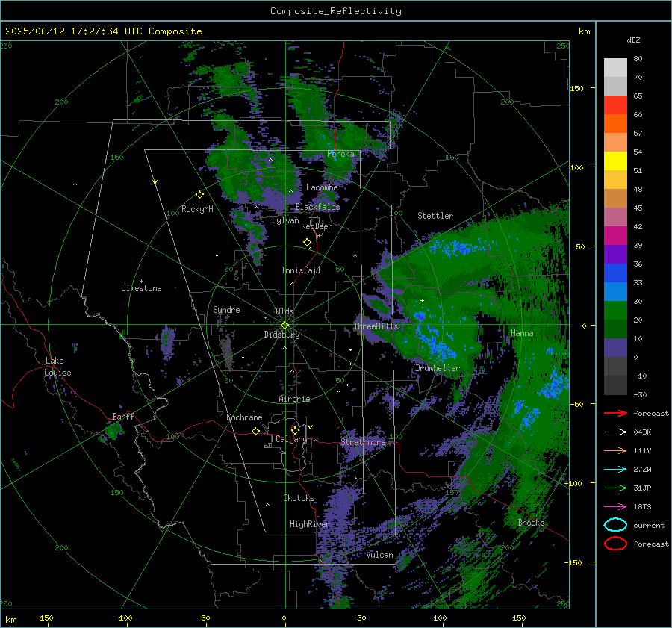Click the Calgary city label
Image resolution: width=672 pixels, height=628 pixels.
(291, 439)
